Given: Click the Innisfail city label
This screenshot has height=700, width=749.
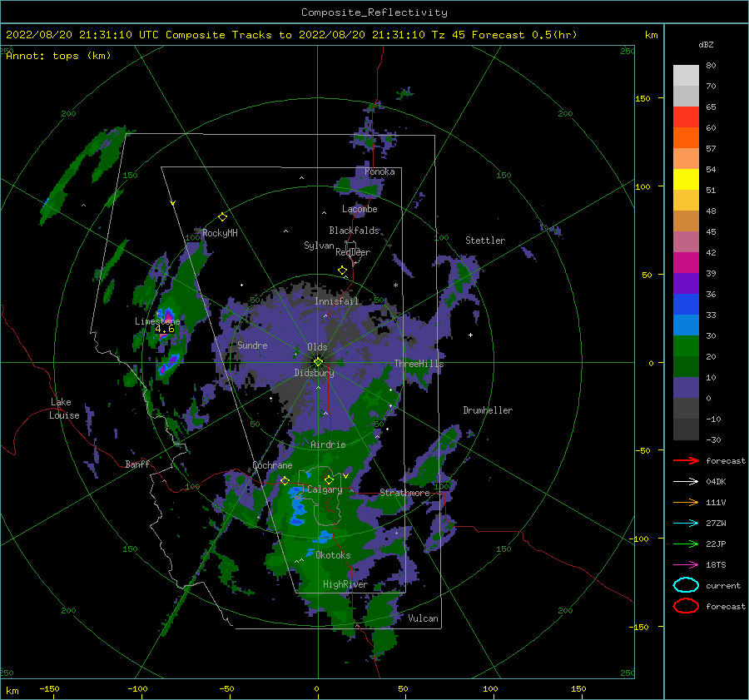Looking at the screenshot, I should point(336,301).
